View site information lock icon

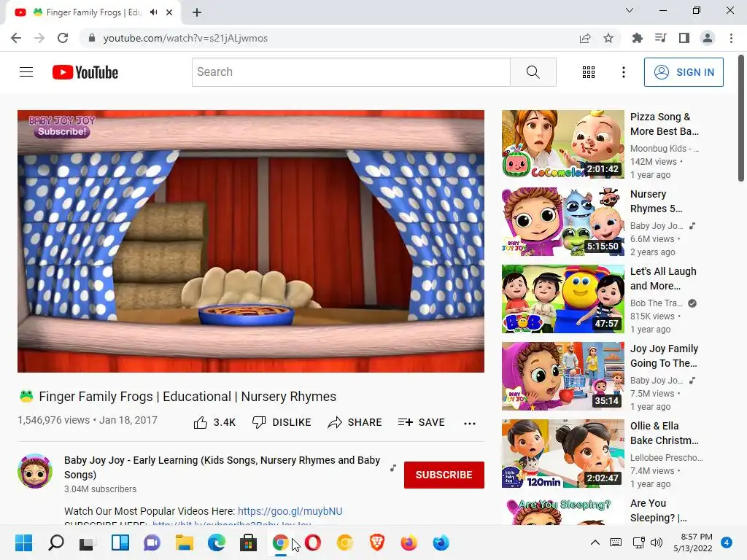pos(91,38)
